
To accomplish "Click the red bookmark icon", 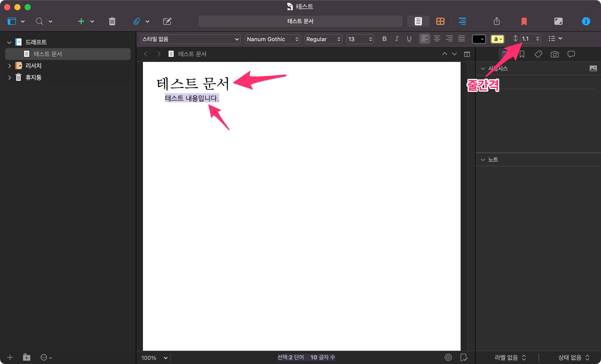I will pyautogui.click(x=524, y=21).
